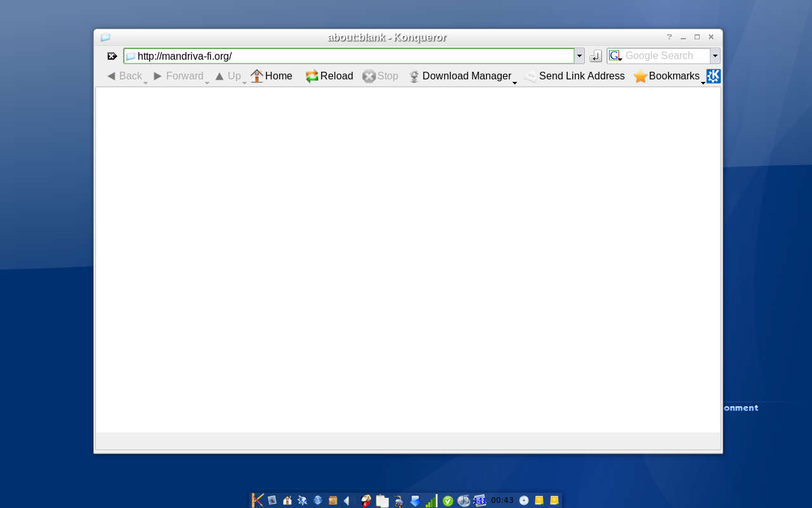Expand the Forward history dropdown arrow
Screen dimensions: 812x508
tap(207, 83)
